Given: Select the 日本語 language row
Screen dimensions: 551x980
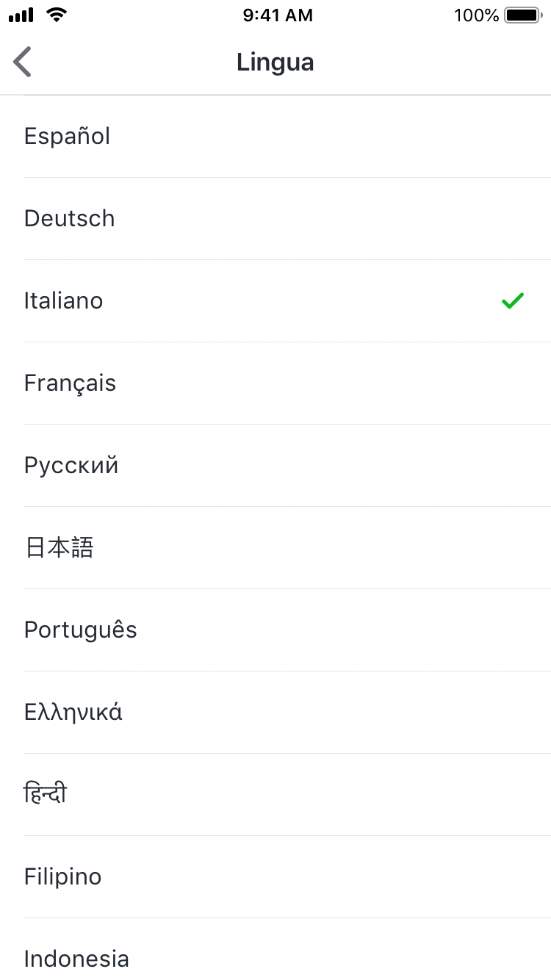Looking at the screenshot, I should point(60,547).
